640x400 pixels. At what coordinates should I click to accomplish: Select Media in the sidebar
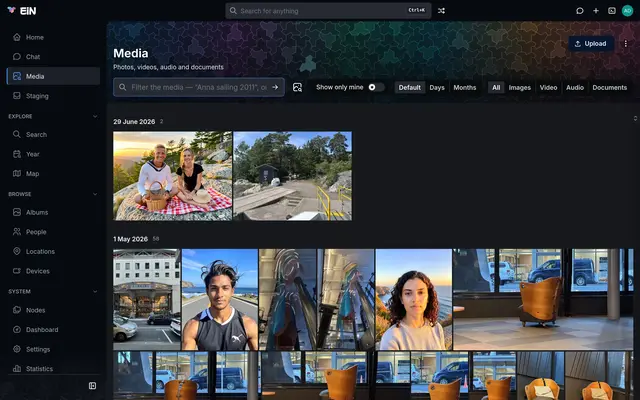[x=53, y=76]
